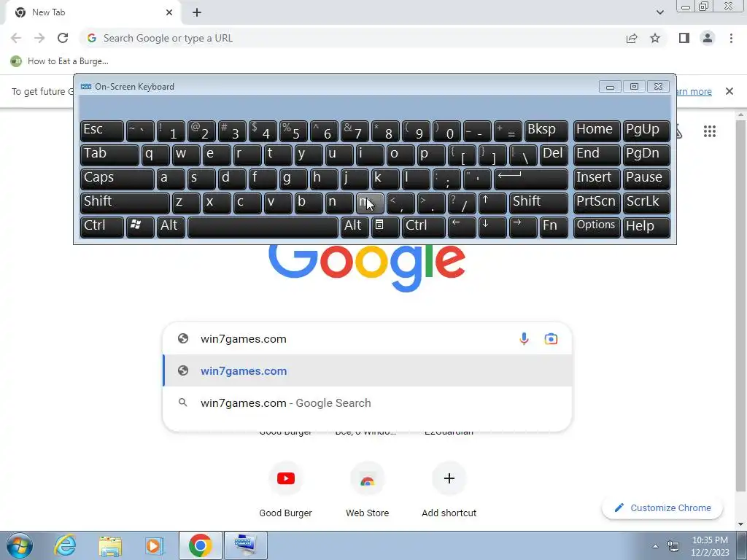Select the New Tab tab
The height and width of the screenshot is (560, 747).
click(x=93, y=12)
